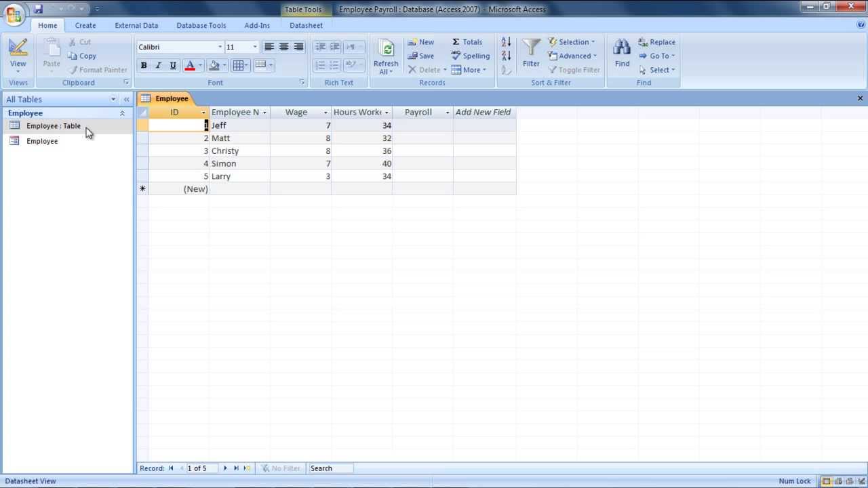Sort Descending Z to A
The height and width of the screenshot is (488, 868).
(506, 56)
